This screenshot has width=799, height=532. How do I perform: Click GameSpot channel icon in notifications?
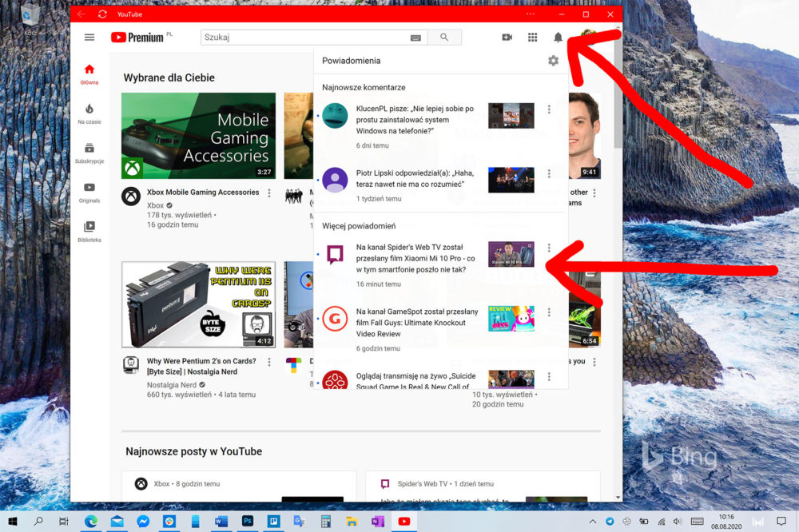pos(335,319)
